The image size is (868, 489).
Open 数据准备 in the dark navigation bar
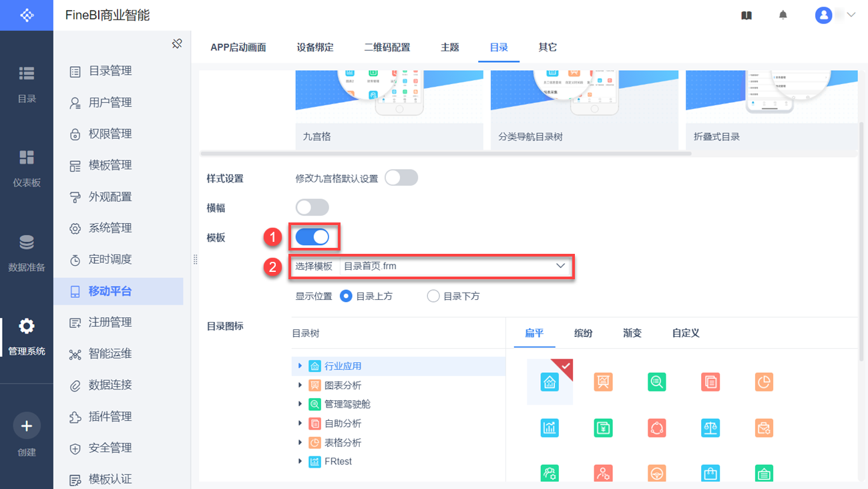(27, 253)
